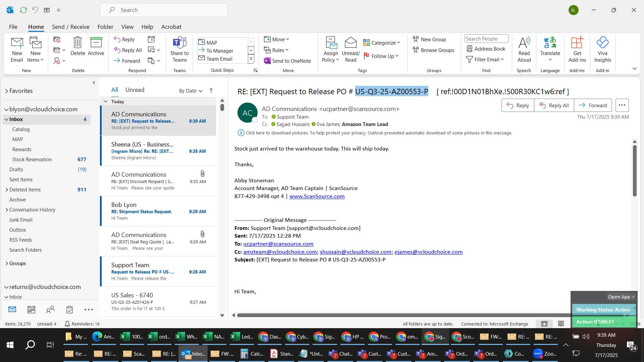Click the Ignore conversation icon
Screen dimensions: 644x362
pos(57,40)
